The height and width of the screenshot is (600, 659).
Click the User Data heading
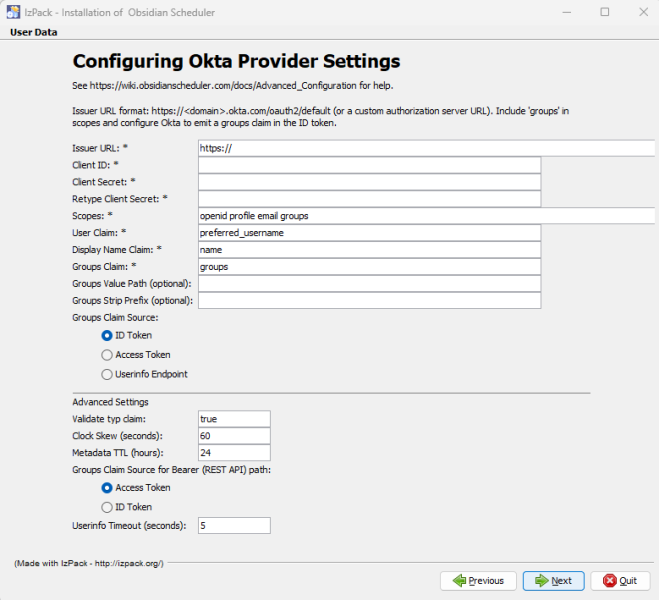point(34,32)
